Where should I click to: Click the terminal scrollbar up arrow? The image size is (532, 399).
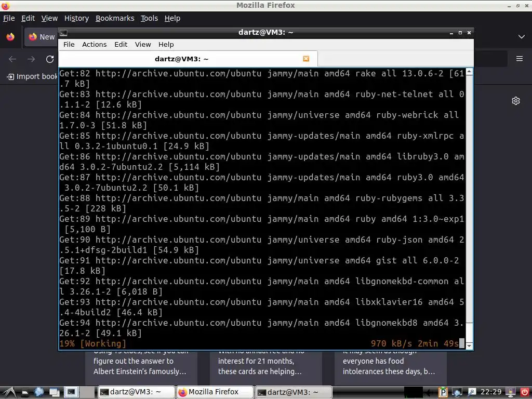pos(469,72)
